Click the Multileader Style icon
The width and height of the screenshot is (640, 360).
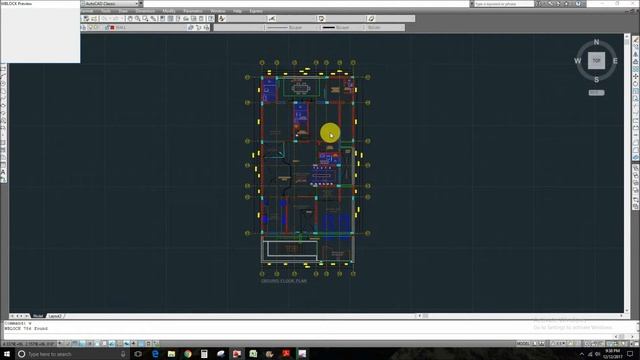371,19
